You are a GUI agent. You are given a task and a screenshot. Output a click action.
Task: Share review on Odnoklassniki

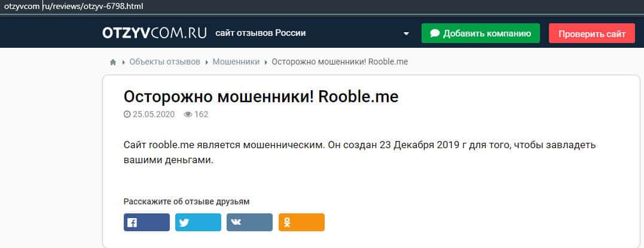(301, 222)
